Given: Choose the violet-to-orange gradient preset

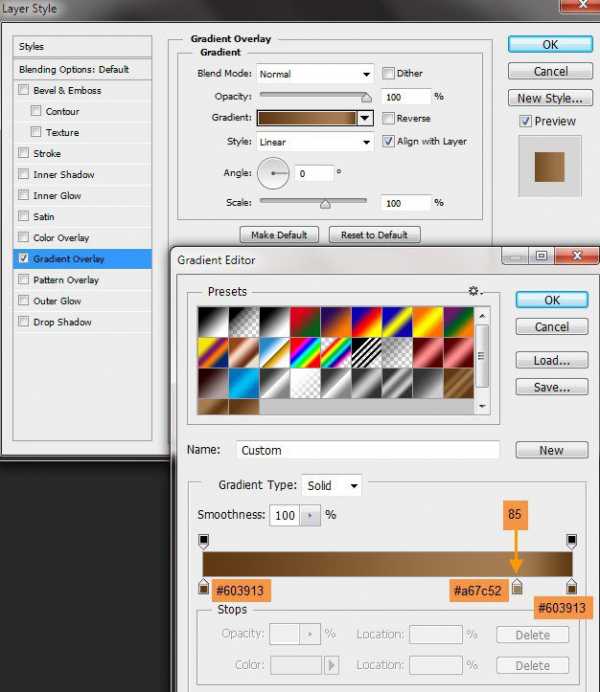Looking at the screenshot, I should point(336,322).
